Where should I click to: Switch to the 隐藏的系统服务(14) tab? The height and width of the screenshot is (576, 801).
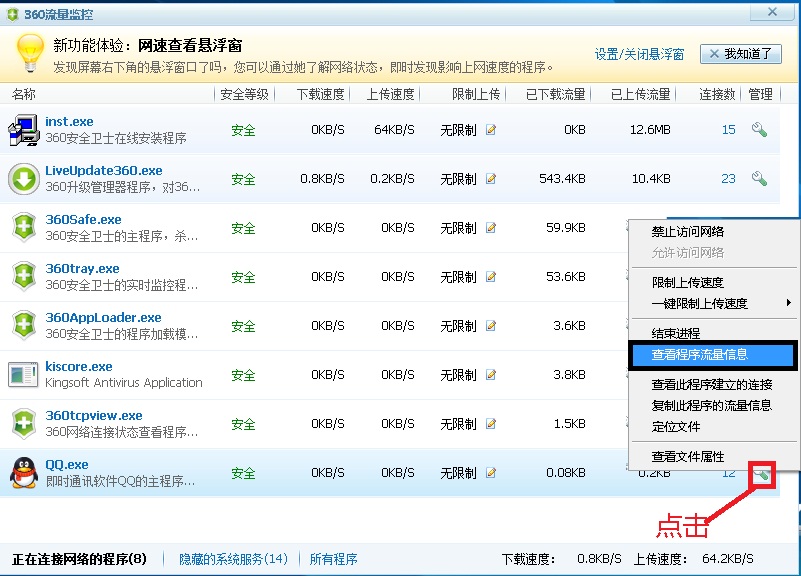(233, 559)
